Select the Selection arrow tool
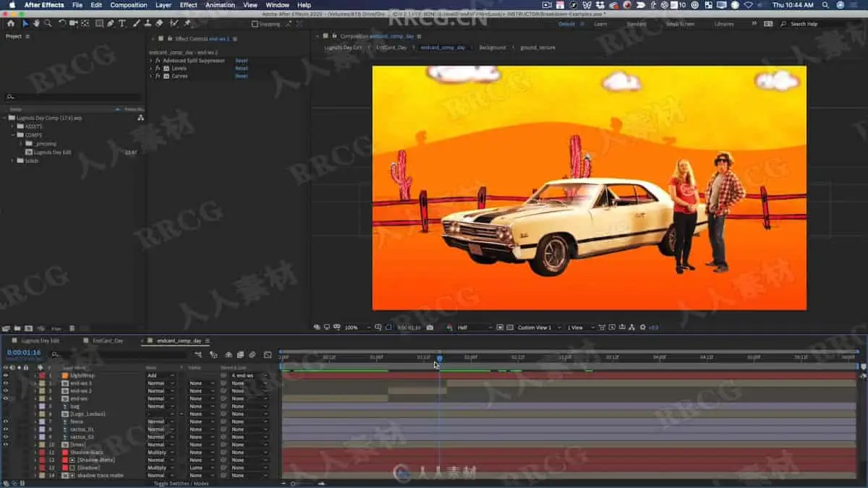Screen dimensions: 868x488 25,23
